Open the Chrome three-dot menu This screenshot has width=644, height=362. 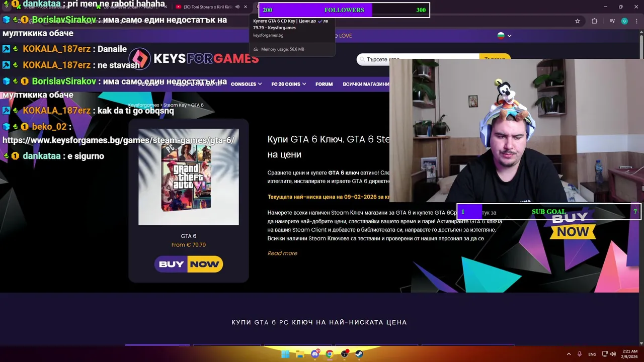point(637,21)
